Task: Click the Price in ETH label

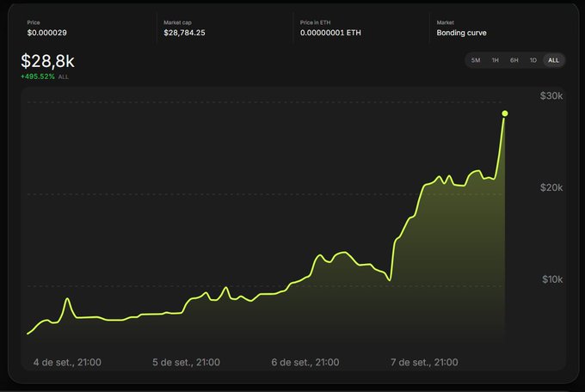Action: tap(315, 22)
